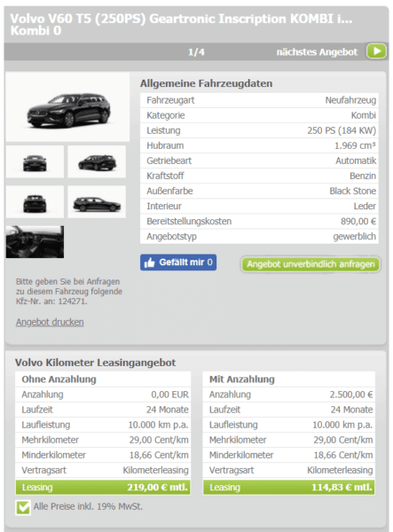Print the offer via Angebot drucken
Image resolution: width=393 pixels, height=532 pixels.
(50, 322)
